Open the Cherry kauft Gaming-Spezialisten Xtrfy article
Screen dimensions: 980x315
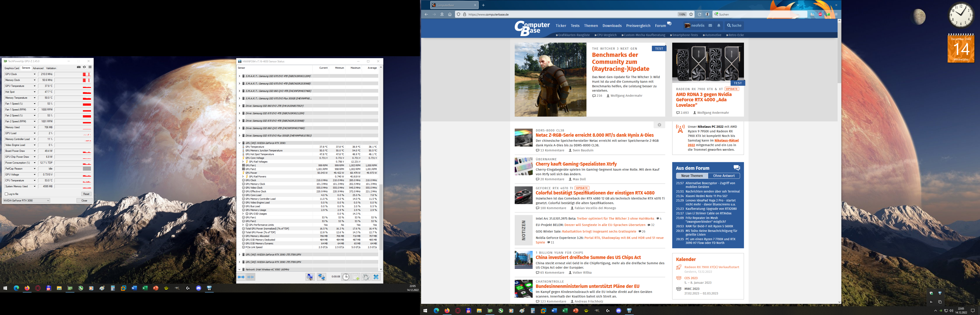(577, 164)
